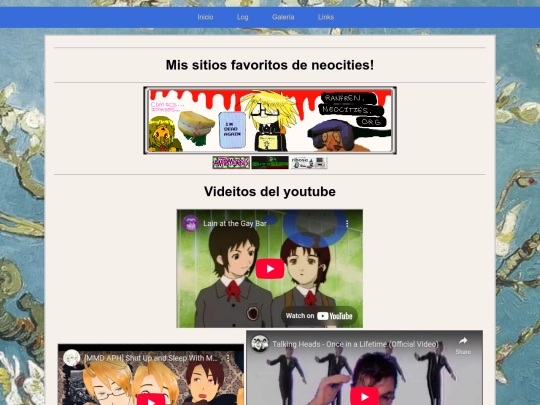540x405 pixels.
Task: Select the Links navigation item
Action: 326,17
